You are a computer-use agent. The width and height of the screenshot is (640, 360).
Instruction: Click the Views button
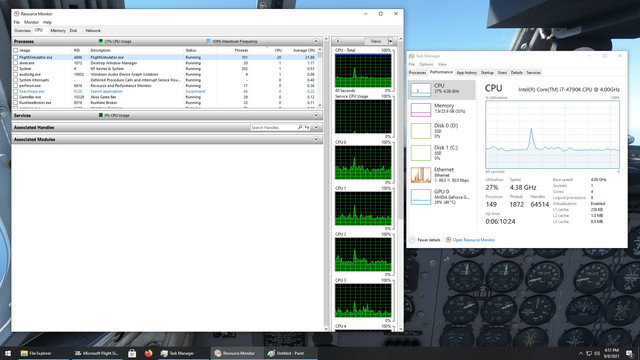[376, 41]
